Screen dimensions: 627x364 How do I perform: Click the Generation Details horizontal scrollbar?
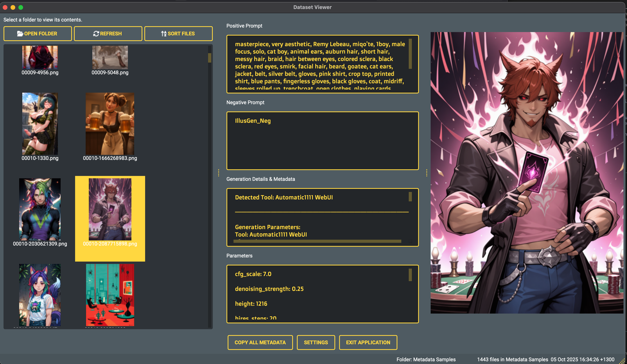[x=317, y=241]
